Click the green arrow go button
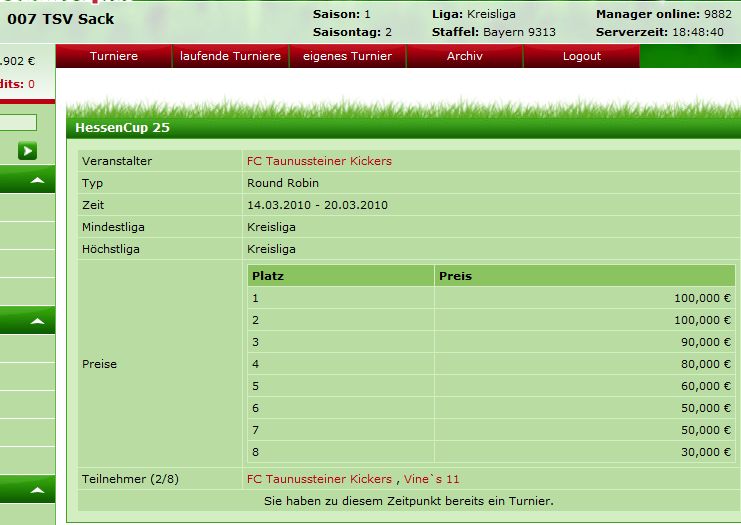 [x=27, y=151]
